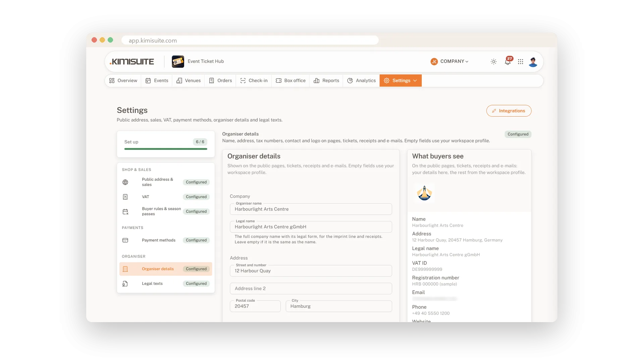
Task: Click the Configured badge beside Organiser details header
Action: click(x=518, y=134)
